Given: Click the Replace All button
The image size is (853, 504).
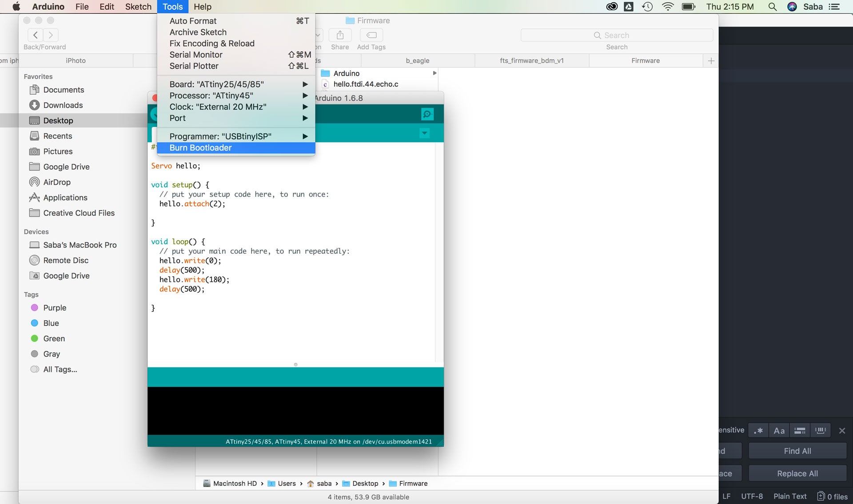Looking at the screenshot, I should click(x=797, y=473).
